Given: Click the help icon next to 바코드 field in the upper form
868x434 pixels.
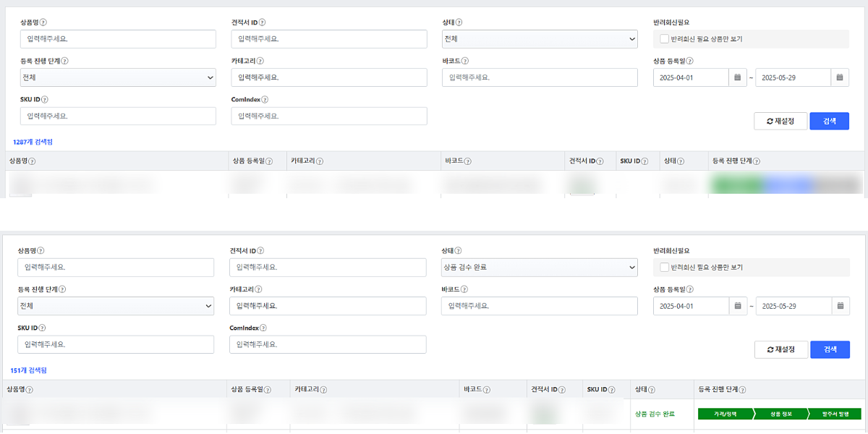Looking at the screenshot, I should pyautogui.click(x=465, y=61).
